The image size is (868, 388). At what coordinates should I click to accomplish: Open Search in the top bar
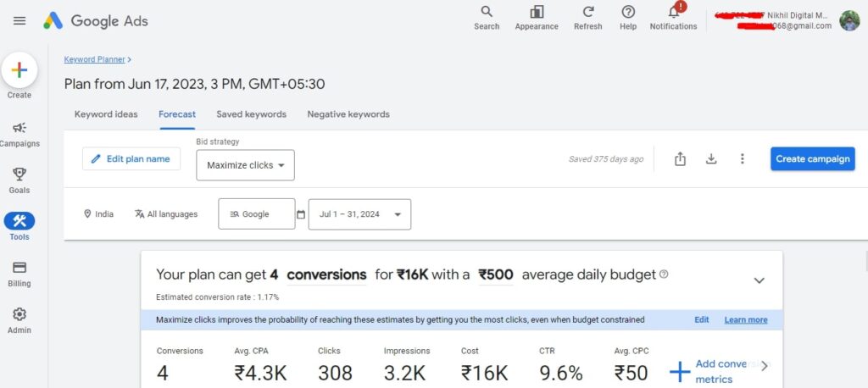[487, 18]
